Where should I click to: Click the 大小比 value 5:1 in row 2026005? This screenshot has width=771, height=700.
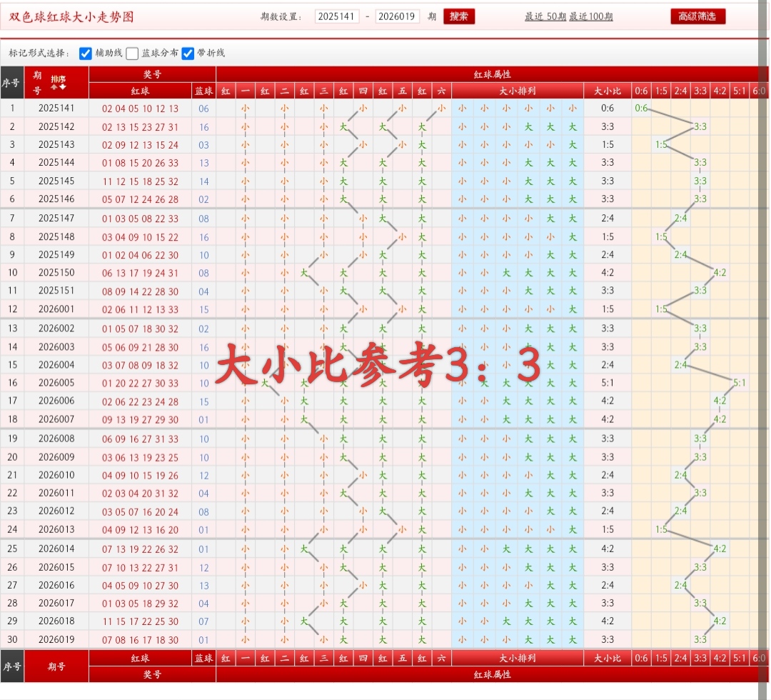[x=608, y=382]
